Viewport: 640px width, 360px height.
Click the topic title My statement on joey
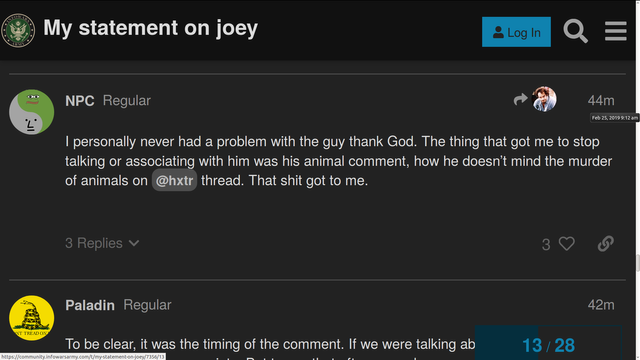pyautogui.click(x=151, y=28)
